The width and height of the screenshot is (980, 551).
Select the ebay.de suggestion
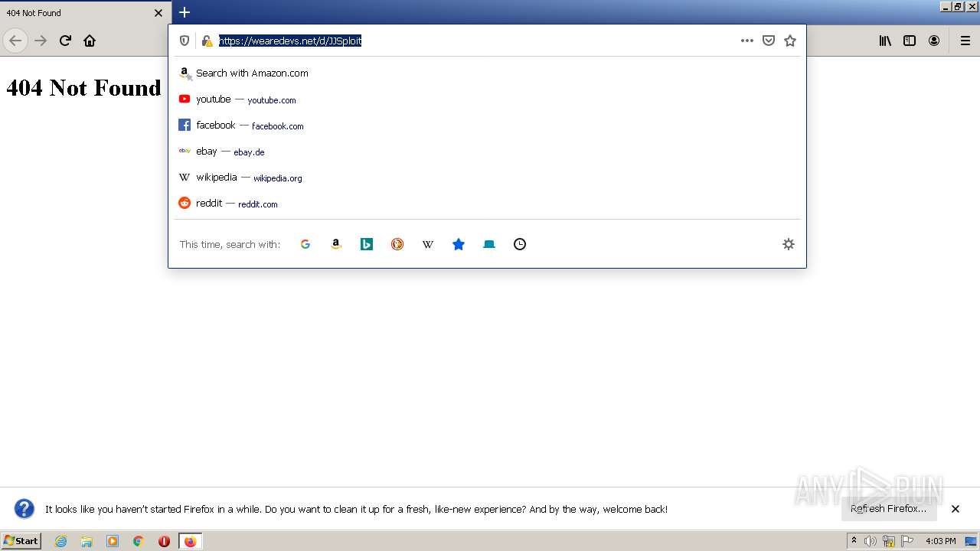[x=487, y=152]
